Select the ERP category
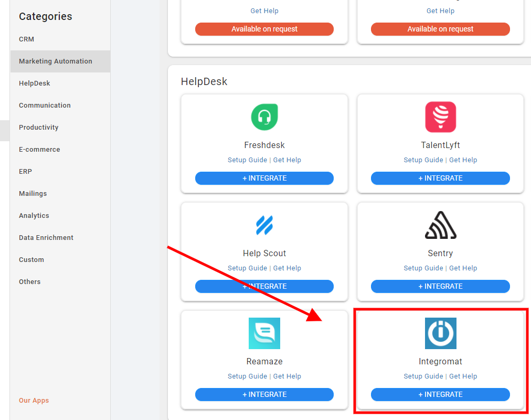 [60, 171]
